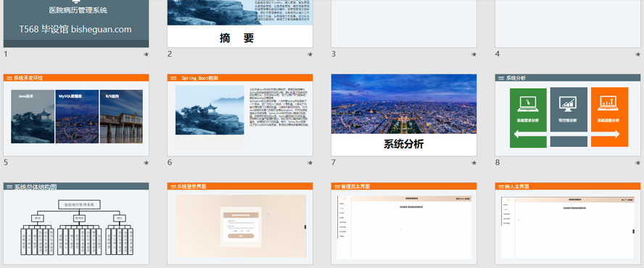Viewport: 644px width, 268px height.
Task: Click slide number 4 label
Action: click(x=497, y=54)
